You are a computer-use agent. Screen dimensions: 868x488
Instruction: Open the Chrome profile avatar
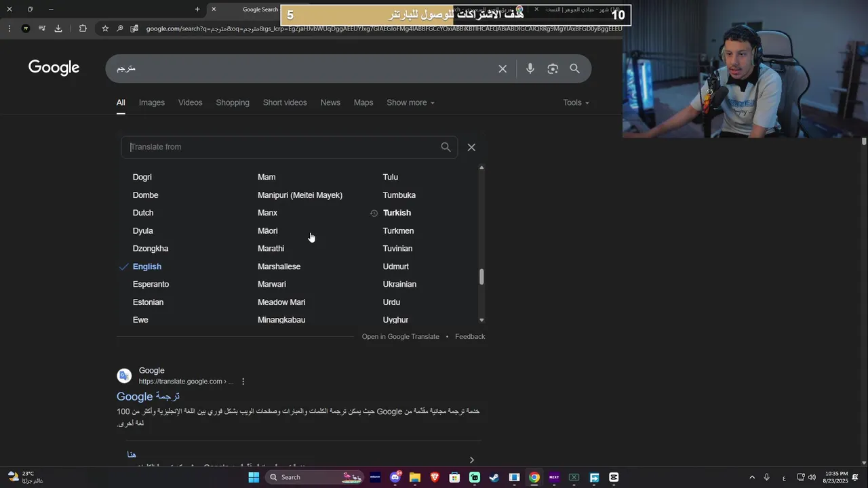(x=26, y=28)
